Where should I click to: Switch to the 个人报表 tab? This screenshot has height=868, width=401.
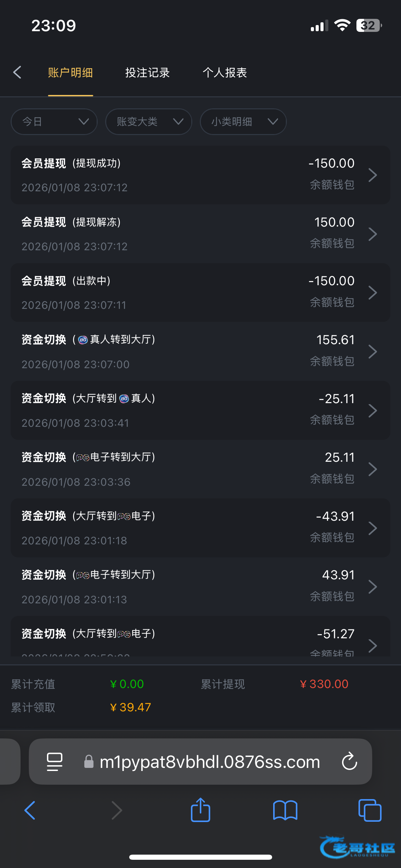pyautogui.click(x=224, y=73)
